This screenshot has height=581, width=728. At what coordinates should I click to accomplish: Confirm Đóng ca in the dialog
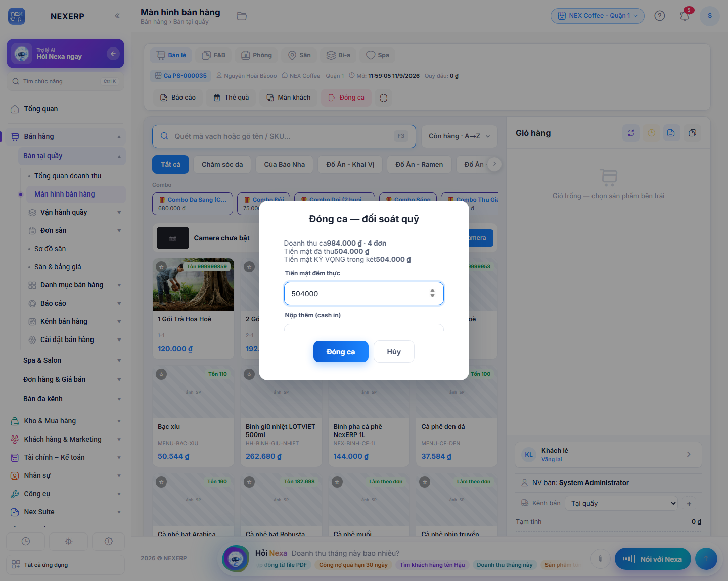[341, 352]
